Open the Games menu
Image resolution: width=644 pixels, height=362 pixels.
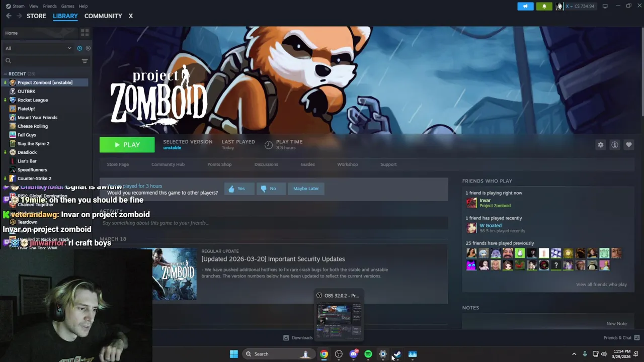[67, 6]
